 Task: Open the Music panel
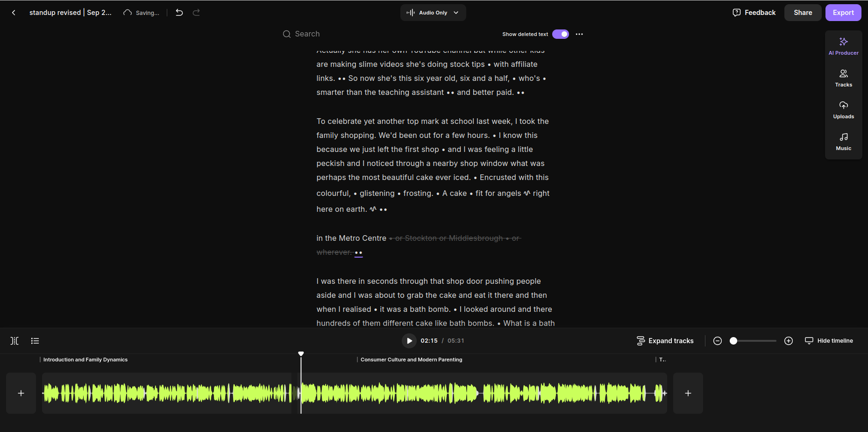tap(843, 142)
